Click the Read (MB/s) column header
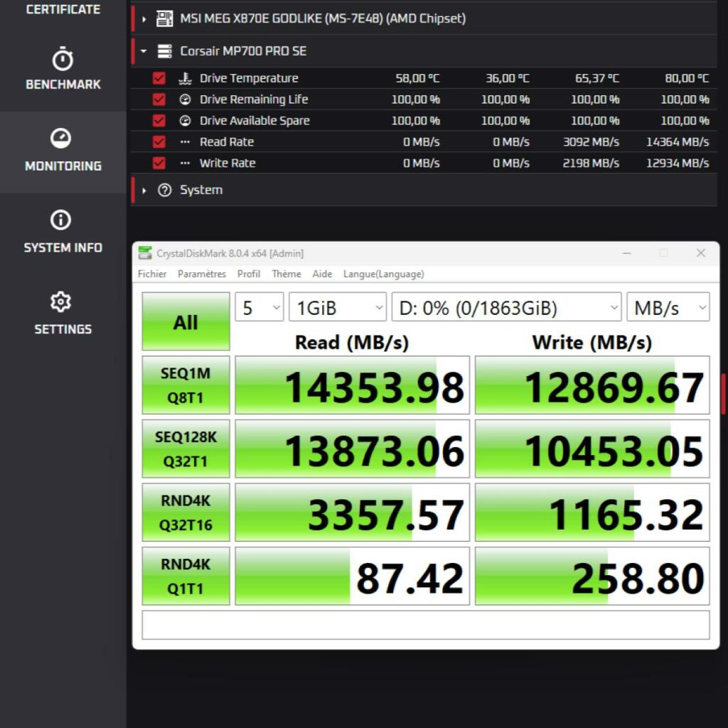 [x=352, y=343]
